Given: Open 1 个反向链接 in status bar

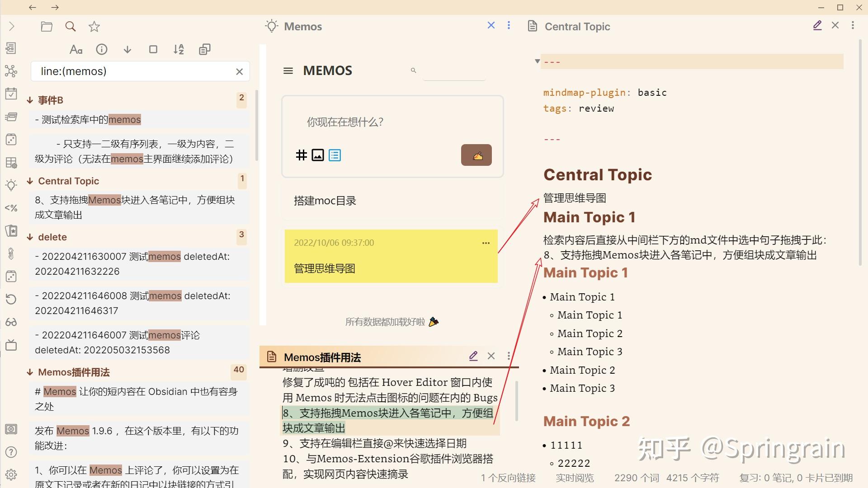Looking at the screenshot, I should point(508,478).
